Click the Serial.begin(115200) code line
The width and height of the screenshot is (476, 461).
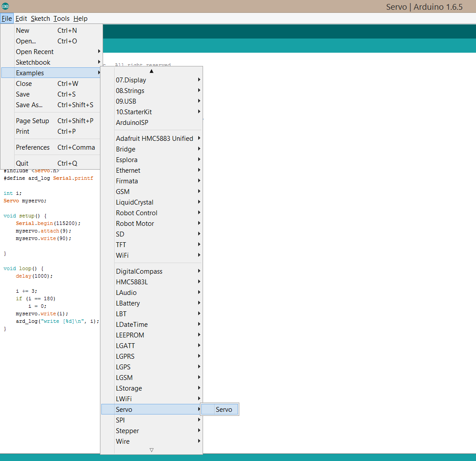click(48, 223)
